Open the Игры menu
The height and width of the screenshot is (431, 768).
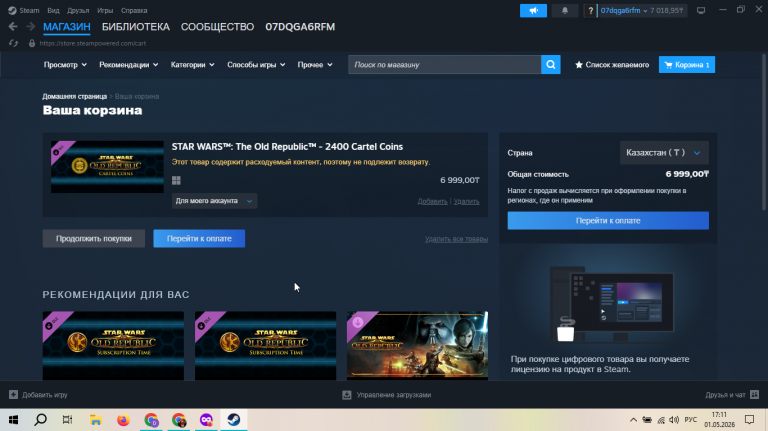105,10
